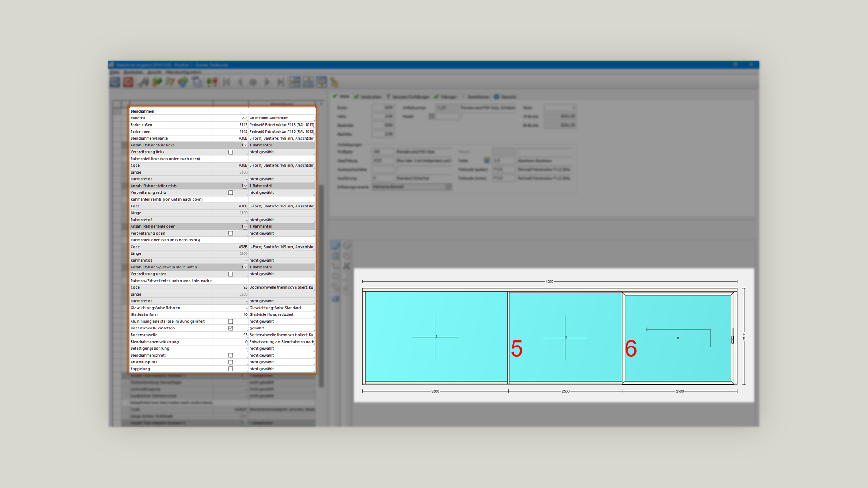Click Farbe innen F113 code cell

click(x=231, y=132)
